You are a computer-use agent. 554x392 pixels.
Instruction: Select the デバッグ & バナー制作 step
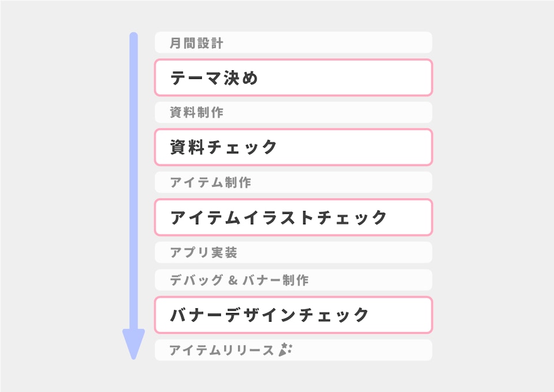293,280
